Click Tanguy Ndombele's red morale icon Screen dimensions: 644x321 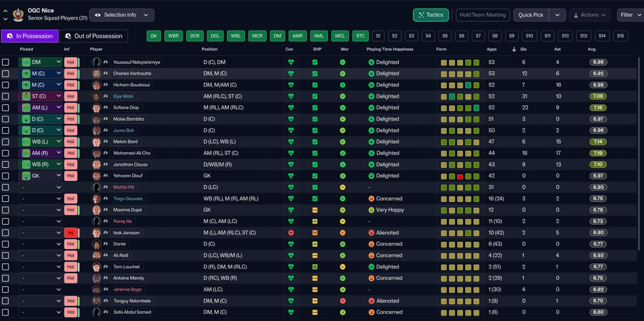343,301
